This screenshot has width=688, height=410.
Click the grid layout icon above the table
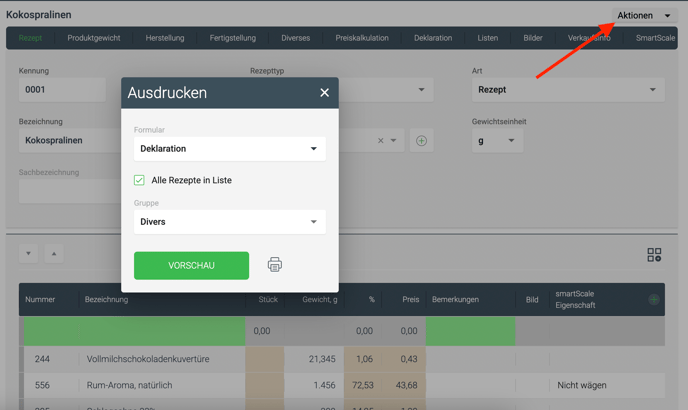(x=654, y=256)
